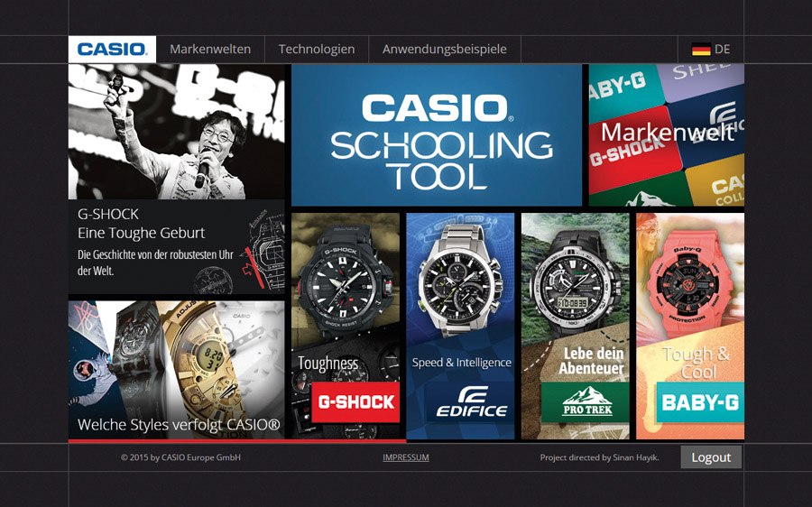Select the EDIFICE brand logo
The height and width of the screenshot is (507, 812).
tap(471, 402)
